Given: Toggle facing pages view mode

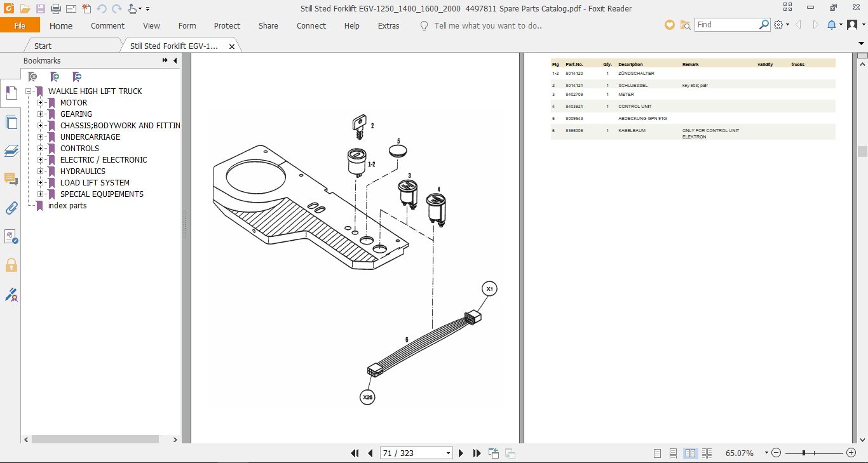Looking at the screenshot, I should pyautogui.click(x=690, y=453).
